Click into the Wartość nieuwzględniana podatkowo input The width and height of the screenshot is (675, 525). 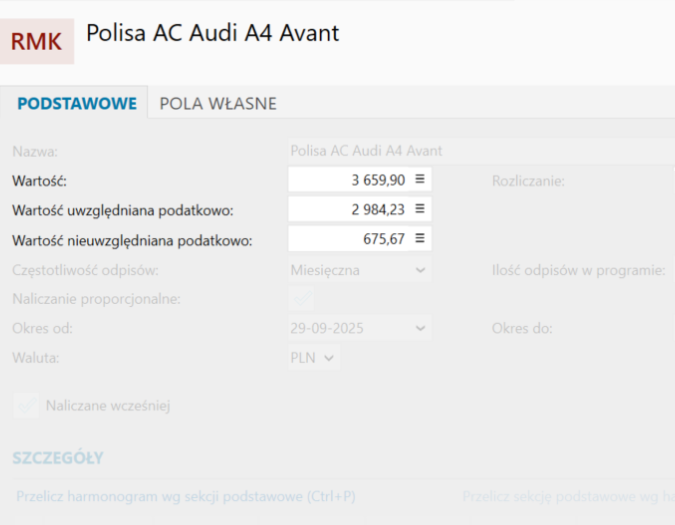350,239
